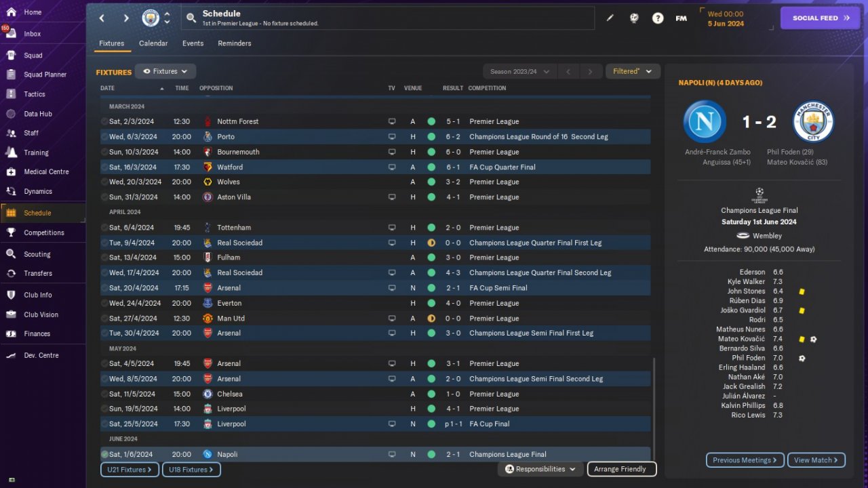Open Dev. Centre in the sidebar
The image size is (868, 488).
[43, 355]
